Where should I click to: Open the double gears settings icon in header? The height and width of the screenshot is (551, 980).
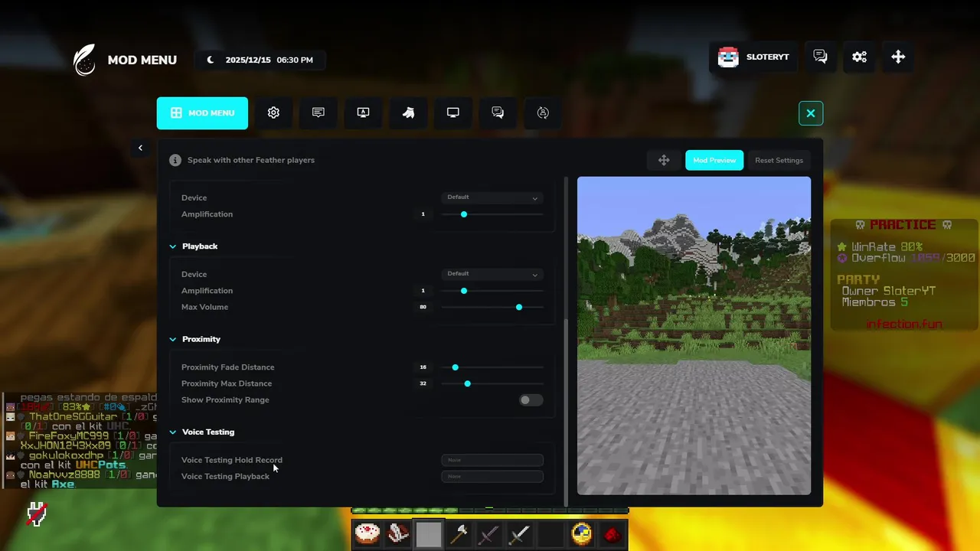point(859,57)
